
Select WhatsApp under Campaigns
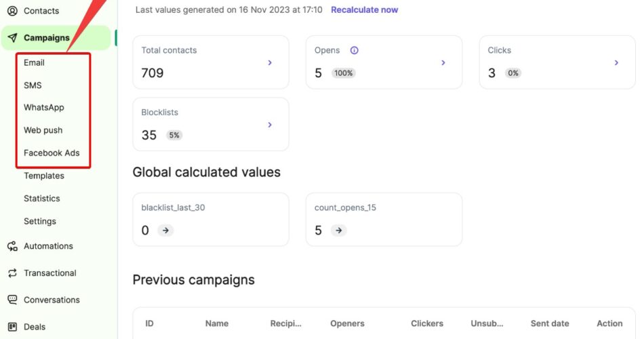click(44, 107)
